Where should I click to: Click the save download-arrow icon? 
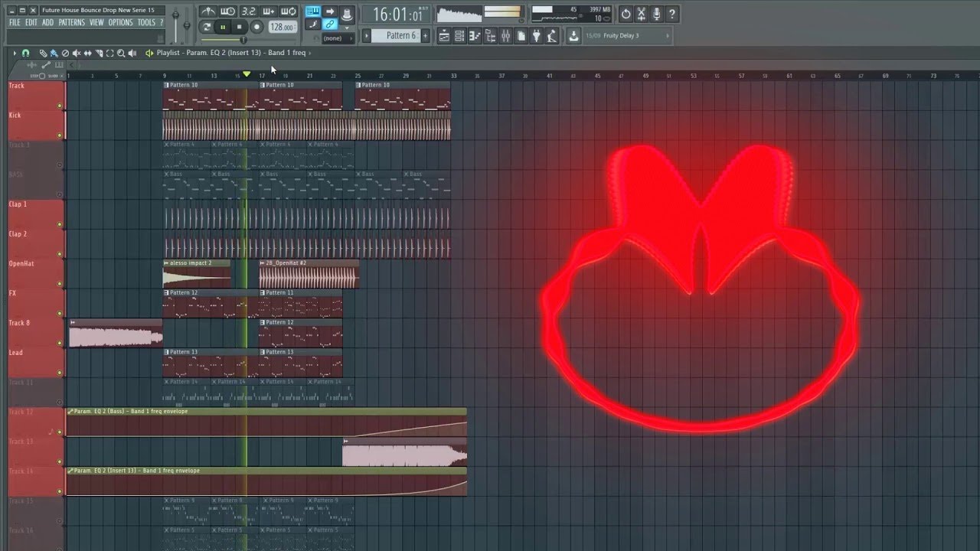(x=573, y=35)
